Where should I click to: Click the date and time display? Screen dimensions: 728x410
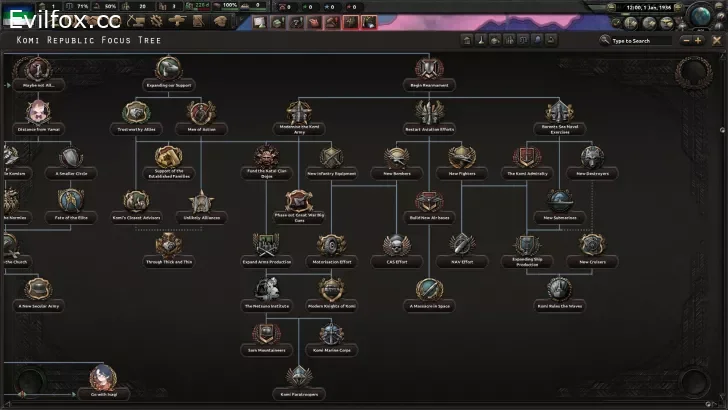(646, 8)
